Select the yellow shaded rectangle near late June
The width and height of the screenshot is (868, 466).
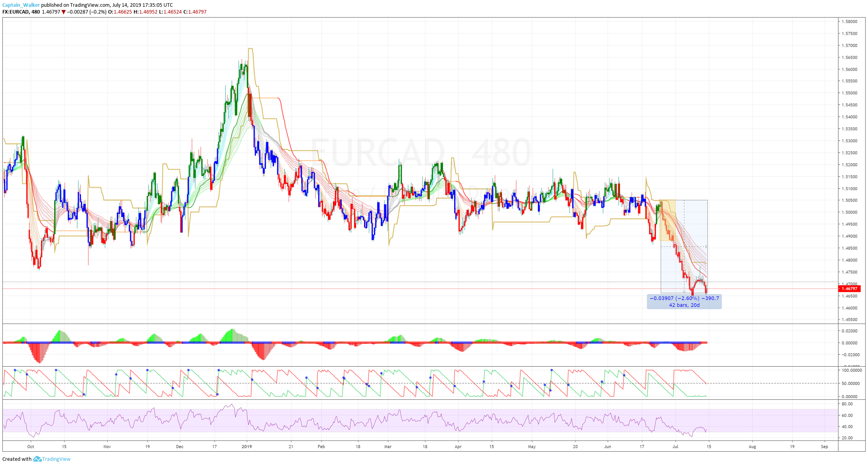(668, 220)
